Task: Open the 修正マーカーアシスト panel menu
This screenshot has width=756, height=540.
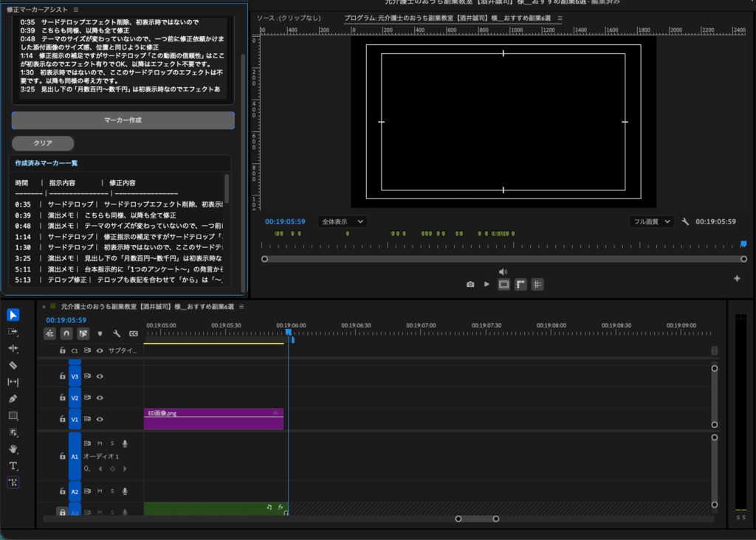Action: pos(76,10)
